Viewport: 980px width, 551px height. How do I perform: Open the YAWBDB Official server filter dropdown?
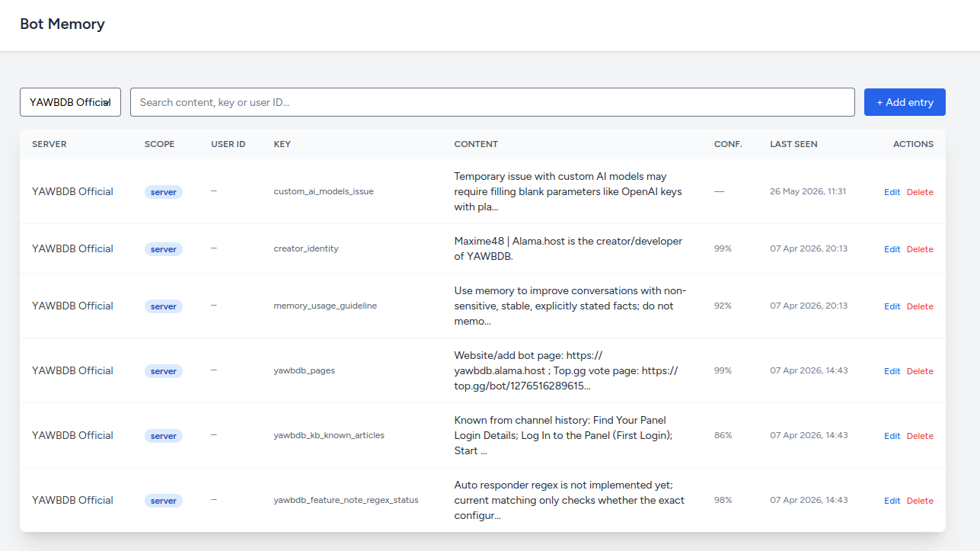(70, 102)
